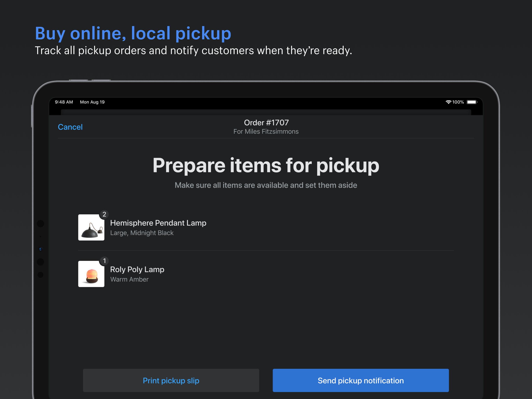Image resolution: width=532 pixels, height=399 pixels.
Task: Click the 100% battery percentage label
Action: [459, 102]
